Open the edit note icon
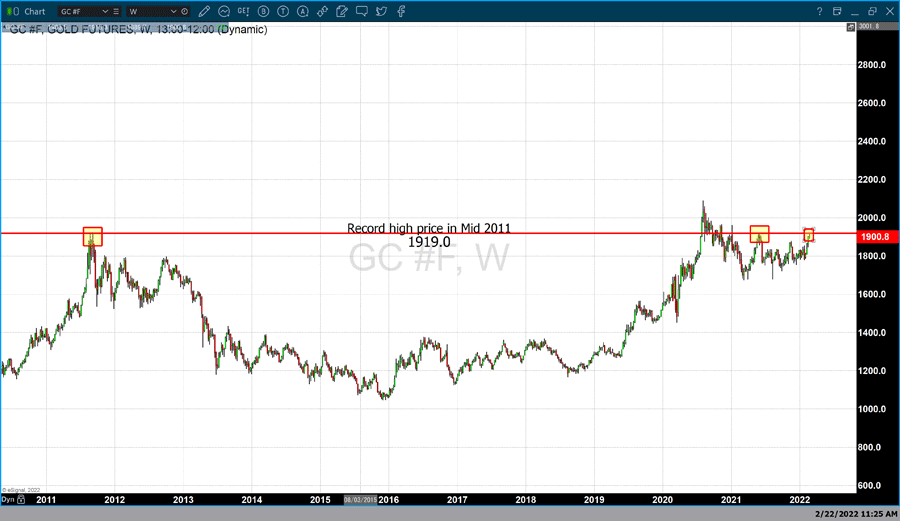This screenshot has width=900, height=521. [342, 11]
